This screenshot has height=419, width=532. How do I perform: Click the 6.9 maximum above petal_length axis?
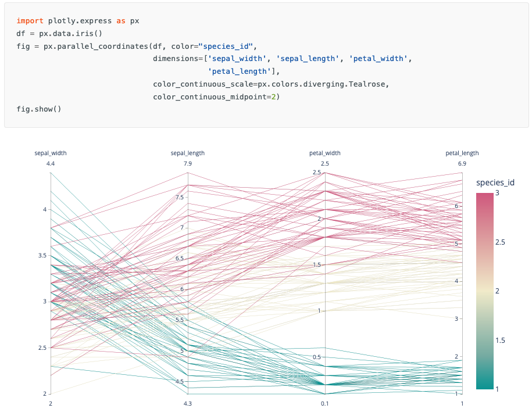[462, 164]
